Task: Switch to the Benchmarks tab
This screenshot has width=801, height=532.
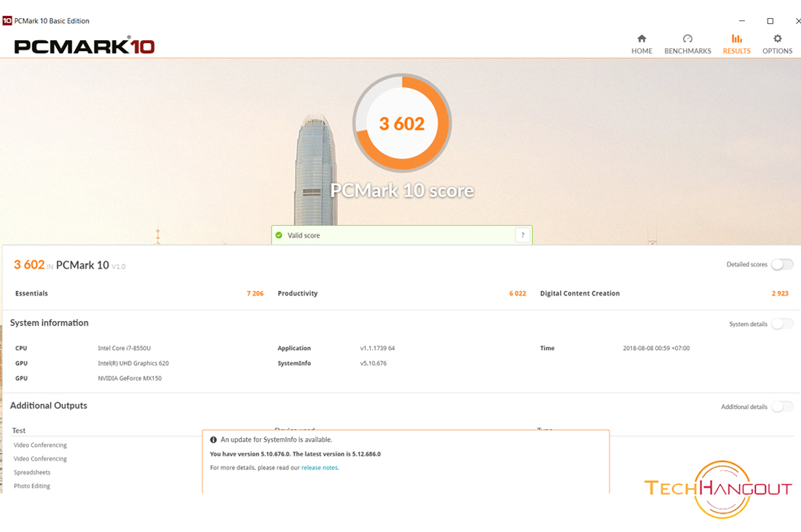Action: click(x=687, y=44)
